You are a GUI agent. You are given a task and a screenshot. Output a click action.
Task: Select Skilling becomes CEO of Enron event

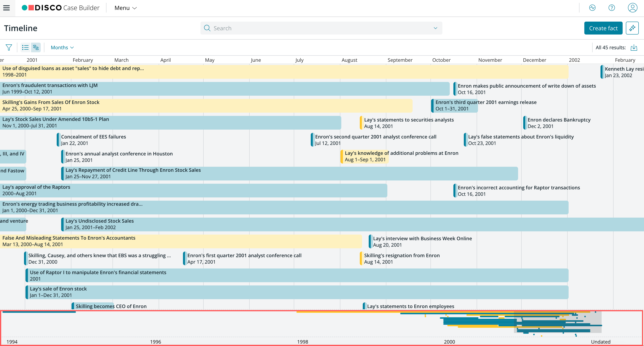(109, 306)
